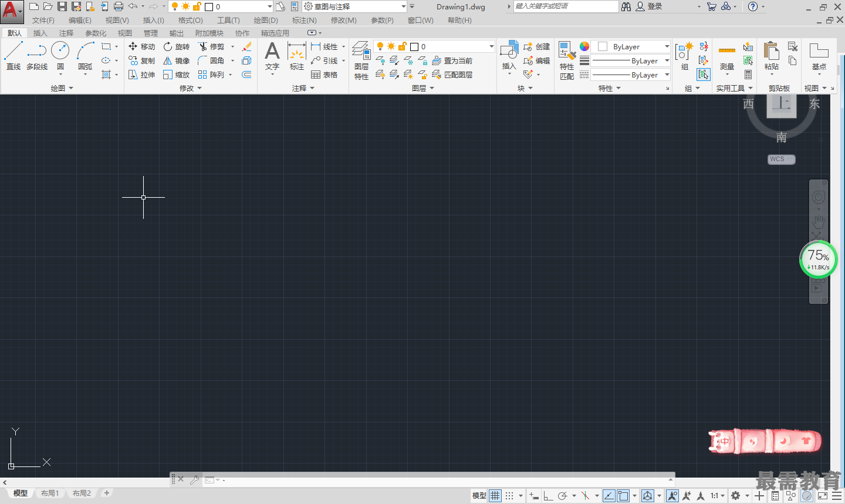Click the eraser icon in 修改 panel

coord(246,46)
